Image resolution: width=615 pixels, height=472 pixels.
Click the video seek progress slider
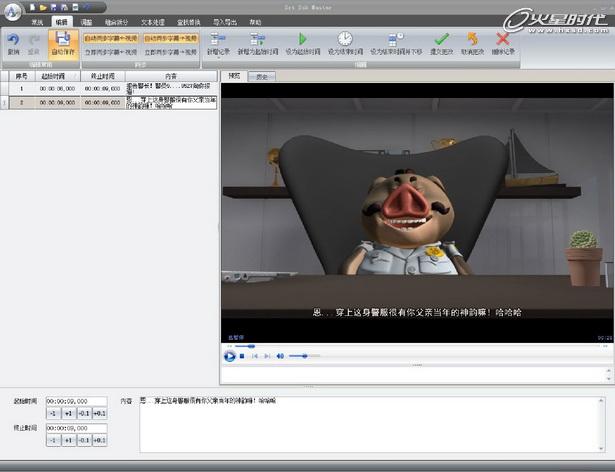tap(417, 346)
